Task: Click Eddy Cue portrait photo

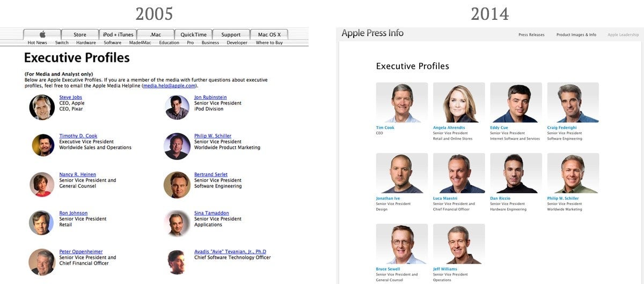Action: (516, 102)
